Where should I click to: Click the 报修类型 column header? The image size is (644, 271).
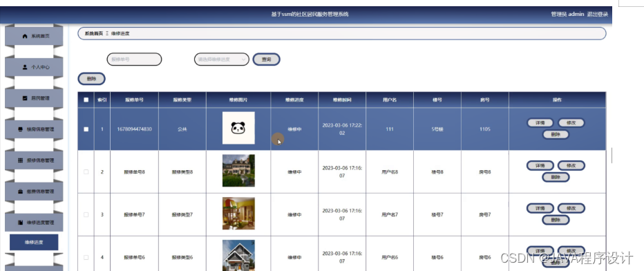182,100
